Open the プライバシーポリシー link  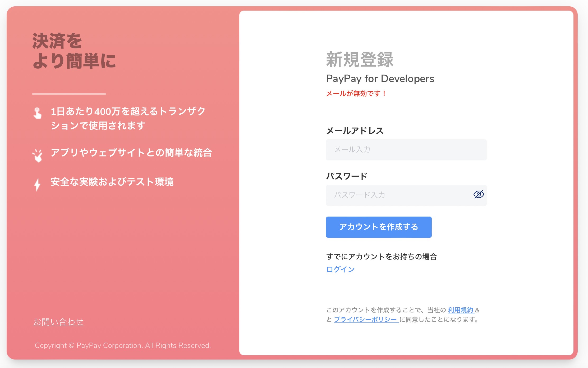366,320
